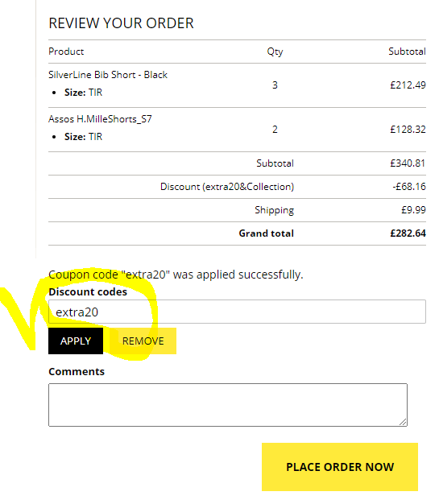The image size is (439, 504).
Task: Click the Shipping cost £9.99
Action: (413, 210)
